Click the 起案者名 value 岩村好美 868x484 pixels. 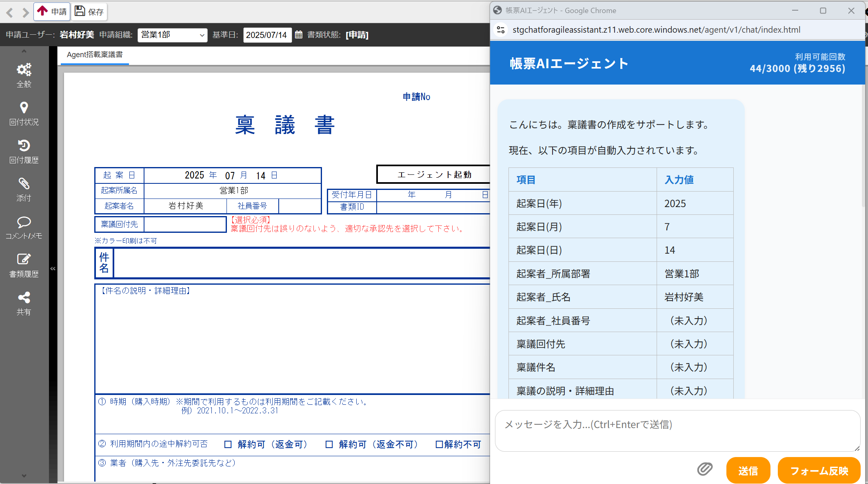[186, 206]
